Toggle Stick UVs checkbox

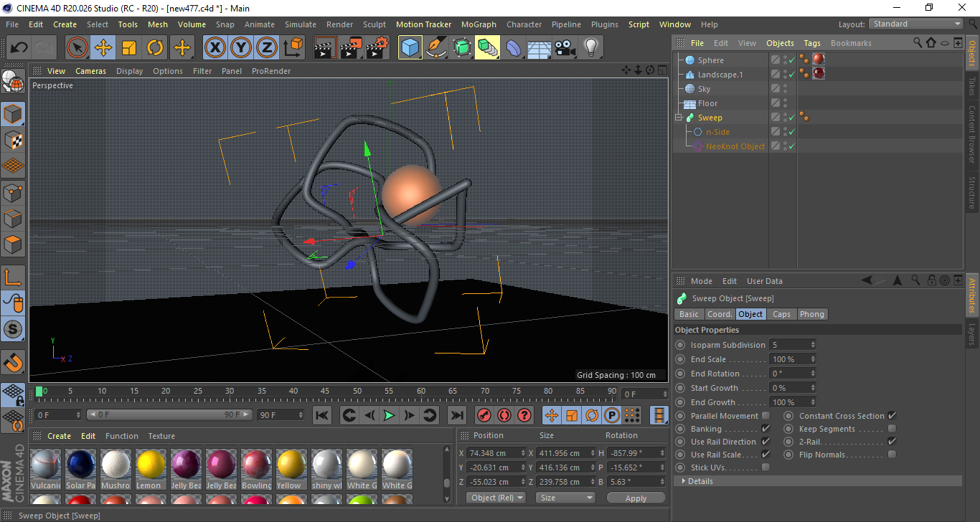click(x=765, y=468)
